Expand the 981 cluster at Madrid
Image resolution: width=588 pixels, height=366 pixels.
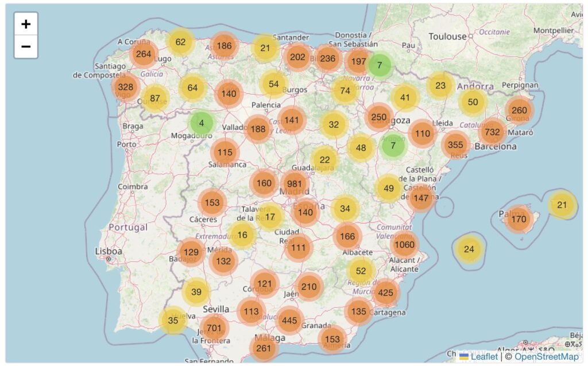tap(295, 184)
